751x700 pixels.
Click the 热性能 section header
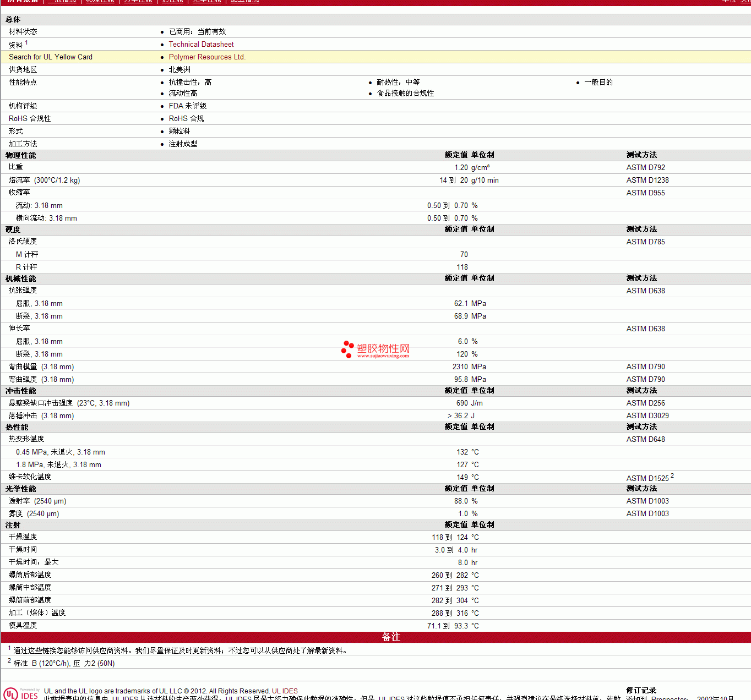(x=17, y=428)
